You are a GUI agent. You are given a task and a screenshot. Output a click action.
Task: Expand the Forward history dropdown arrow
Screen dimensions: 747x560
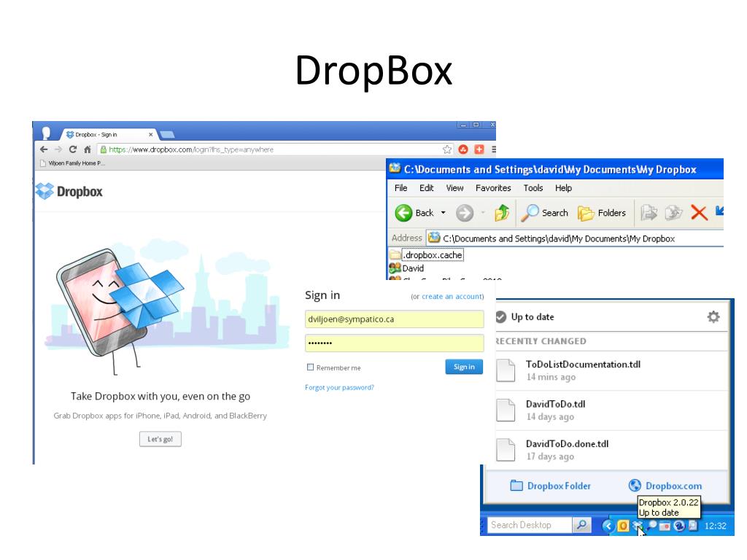[x=483, y=213]
